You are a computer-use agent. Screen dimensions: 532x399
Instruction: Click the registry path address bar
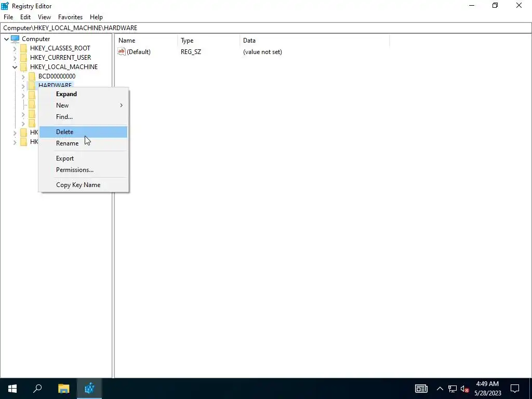point(265,28)
